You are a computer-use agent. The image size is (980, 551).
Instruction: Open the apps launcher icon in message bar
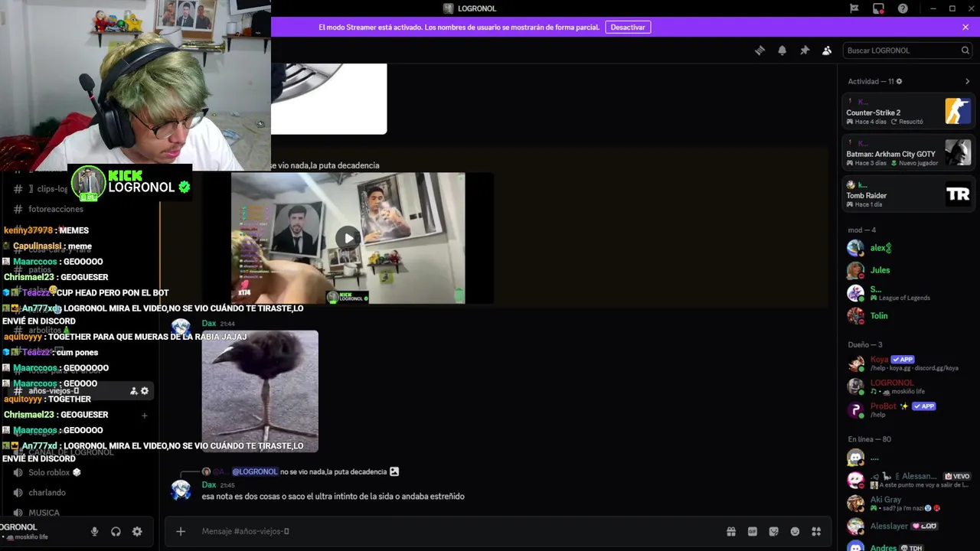coord(816,531)
